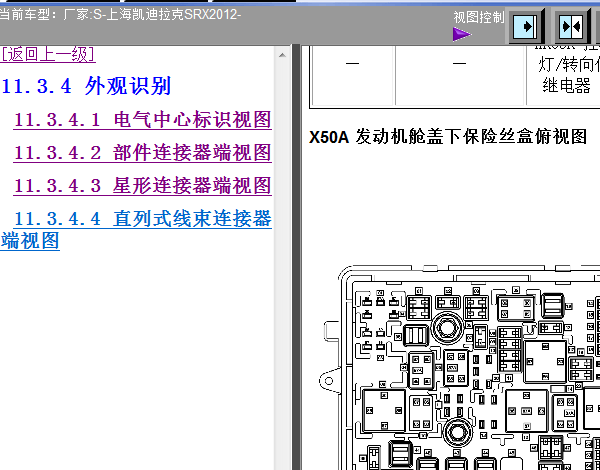Screen dimensions: 600x470
Task: Click the purple triangle under 视图控制
Action: (461, 34)
